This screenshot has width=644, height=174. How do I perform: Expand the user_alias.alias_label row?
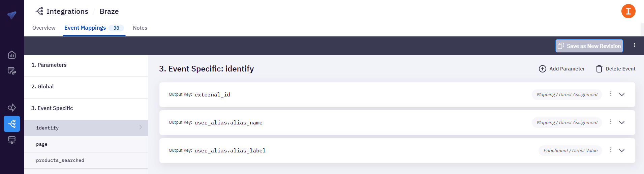622,151
